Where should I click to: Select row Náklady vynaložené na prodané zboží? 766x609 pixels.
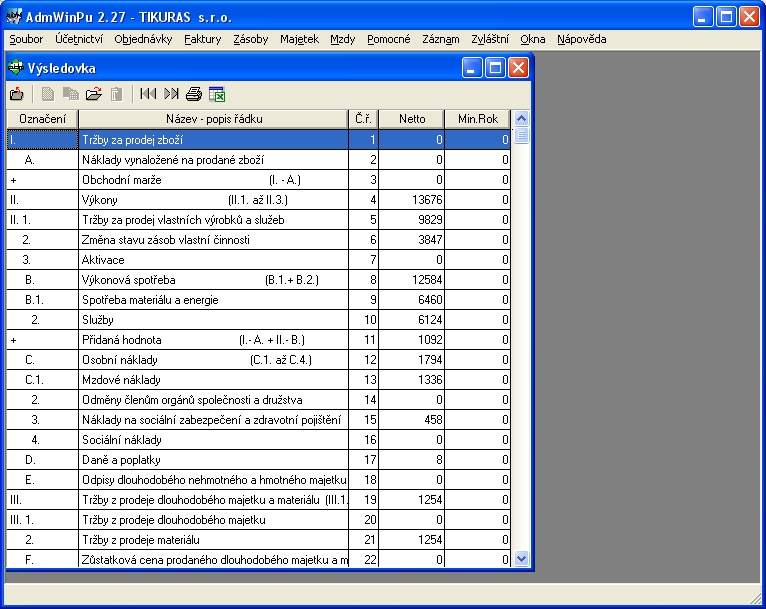click(x=258, y=160)
